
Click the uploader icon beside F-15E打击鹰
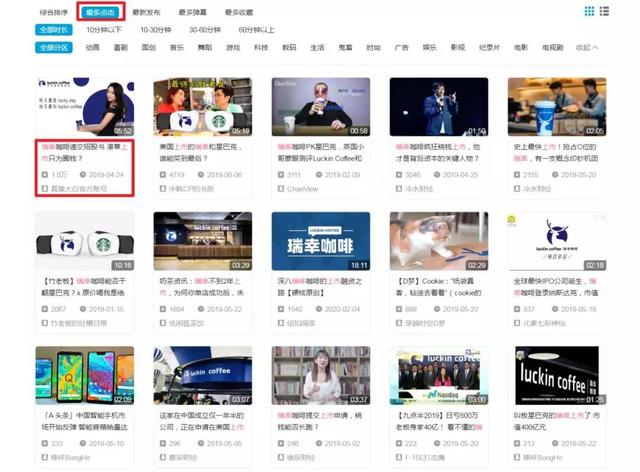coord(399,457)
